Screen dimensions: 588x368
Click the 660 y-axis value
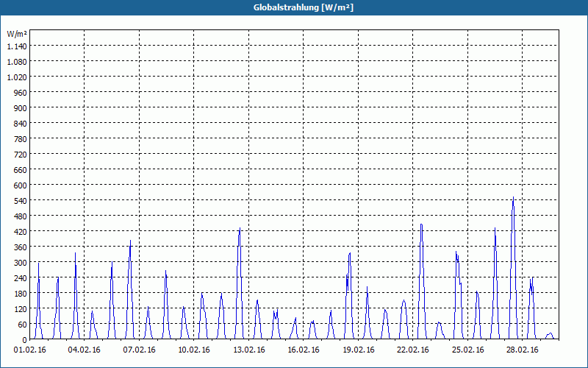point(21,170)
